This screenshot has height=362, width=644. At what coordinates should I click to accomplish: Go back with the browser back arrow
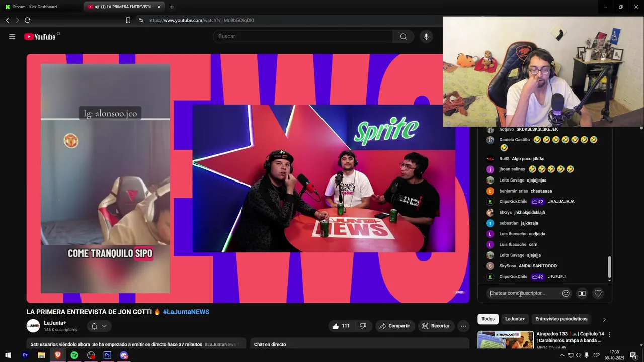tap(8, 20)
